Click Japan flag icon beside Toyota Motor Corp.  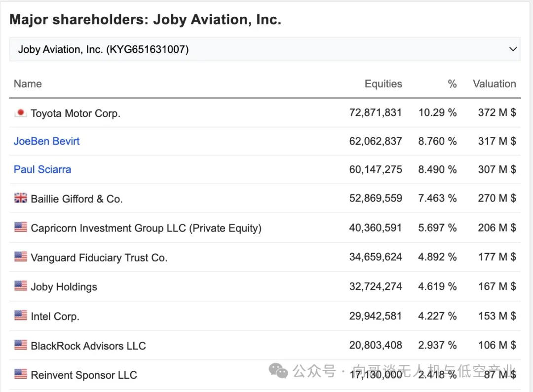click(x=20, y=113)
